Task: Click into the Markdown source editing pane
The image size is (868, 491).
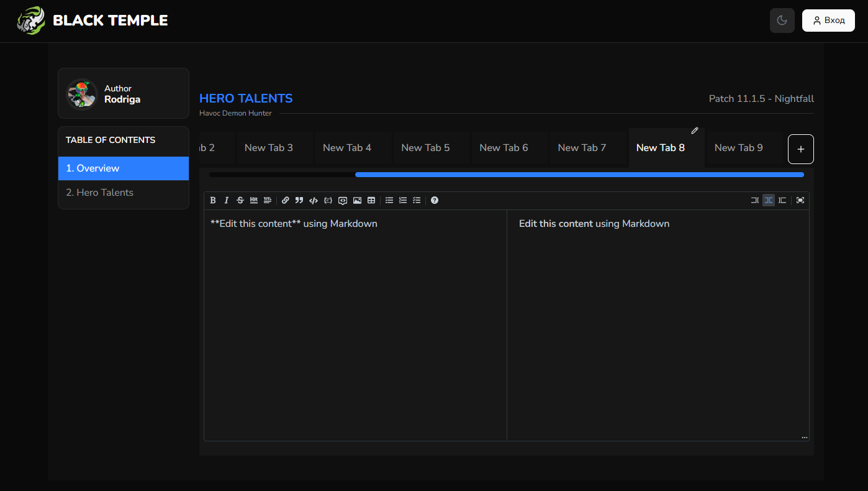Action: coord(355,325)
